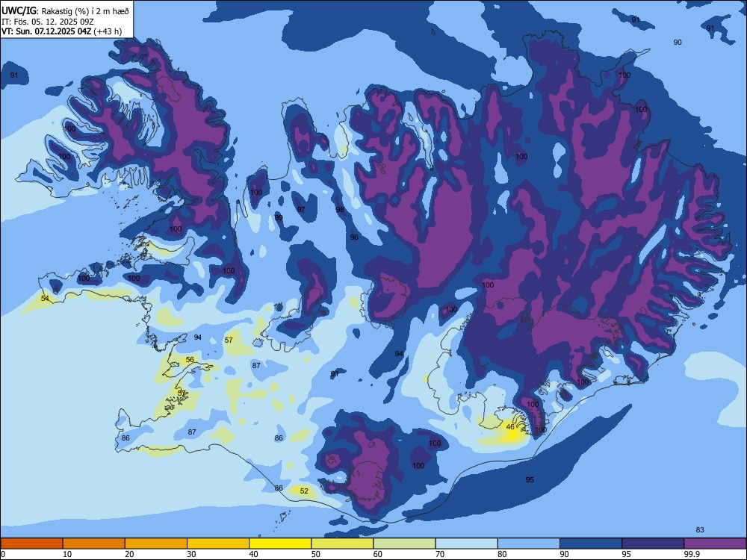The height and width of the screenshot is (560, 747).
Task: Click the bright yellow 40–50 legend swatch
Action: pyautogui.click(x=280, y=544)
